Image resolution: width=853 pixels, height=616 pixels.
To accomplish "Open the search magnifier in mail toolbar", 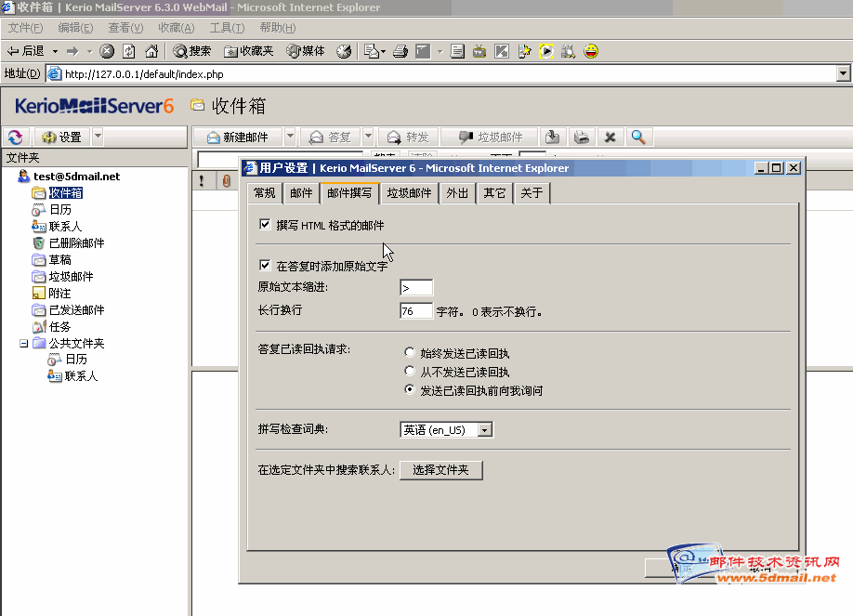I will (x=638, y=137).
